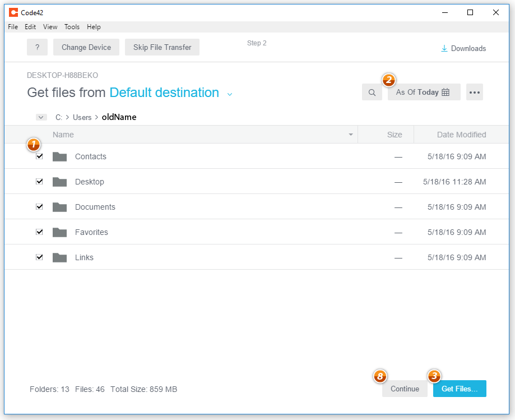515x420 pixels.
Task: Click the Help question mark icon
Action: [x=37, y=47]
